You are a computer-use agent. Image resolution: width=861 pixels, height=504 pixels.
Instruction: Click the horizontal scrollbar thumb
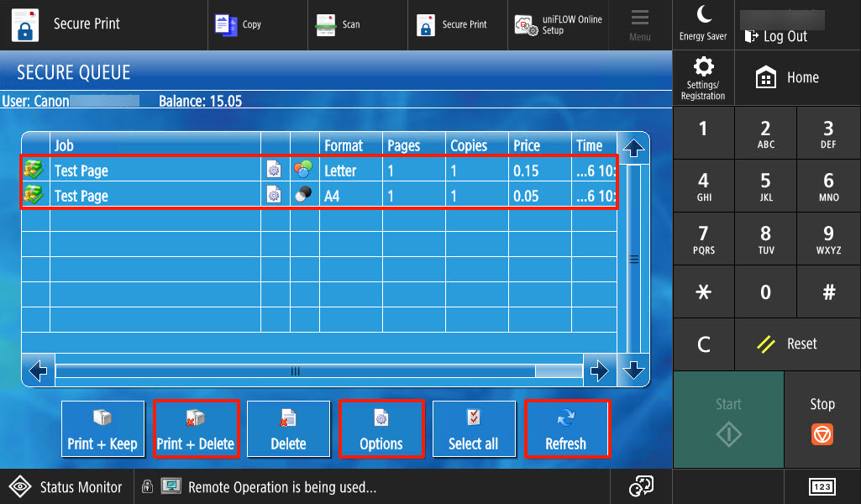click(296, 371)
